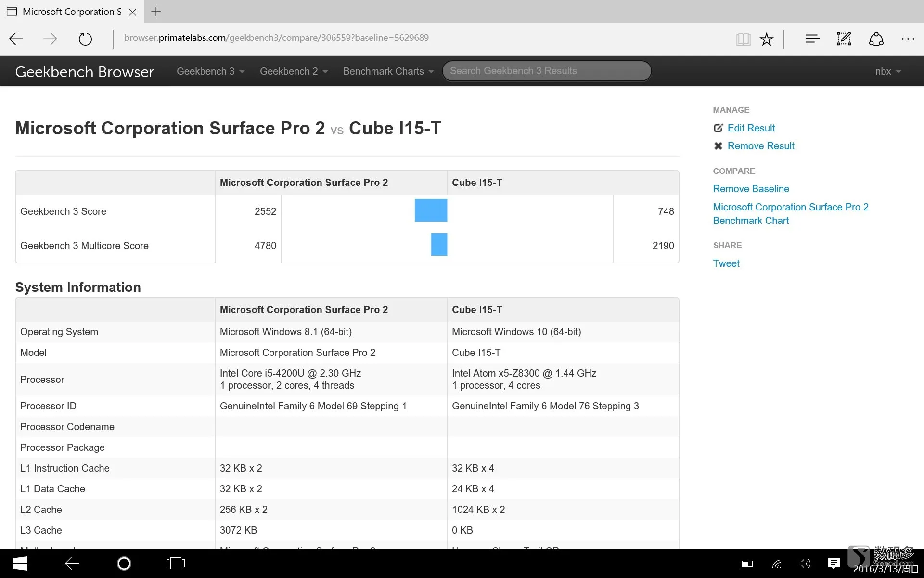Select the '1024 KB x 2' L2 value
Screen dimensions: 924x578
(x=478, y=510)
